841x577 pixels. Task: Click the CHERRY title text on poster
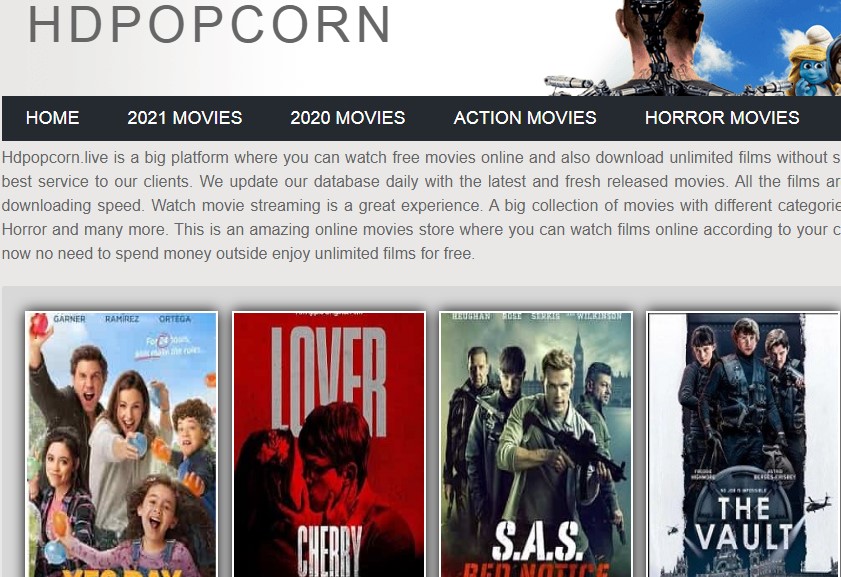(x=329, y=550)
